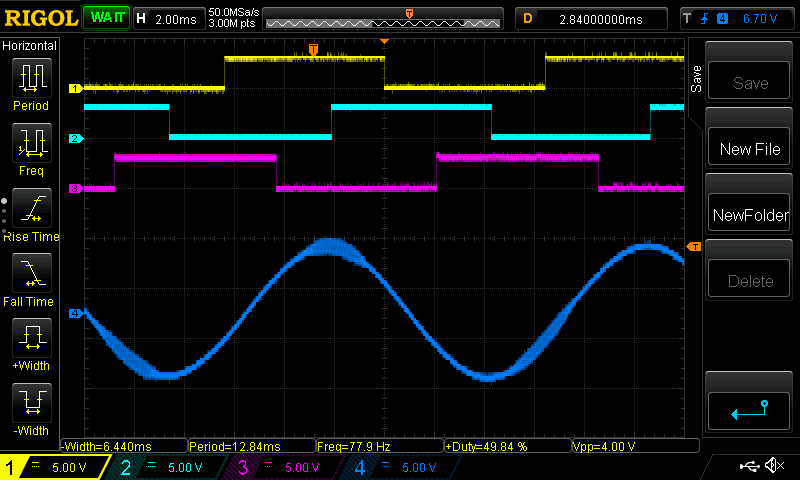This screenshot has height=480, width=800.
Task: Click the trigger level 6.70 V readout
Action: click(x=760, y=19)
